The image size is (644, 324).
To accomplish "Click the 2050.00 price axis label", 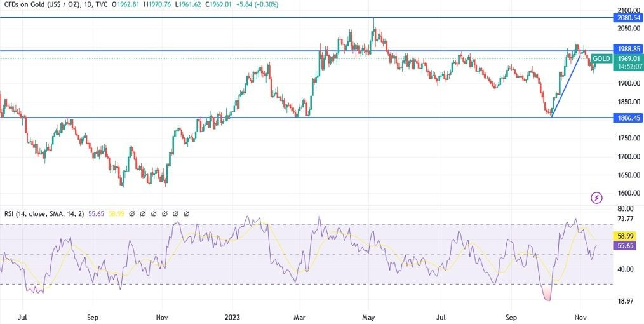I will pos(629,29).
